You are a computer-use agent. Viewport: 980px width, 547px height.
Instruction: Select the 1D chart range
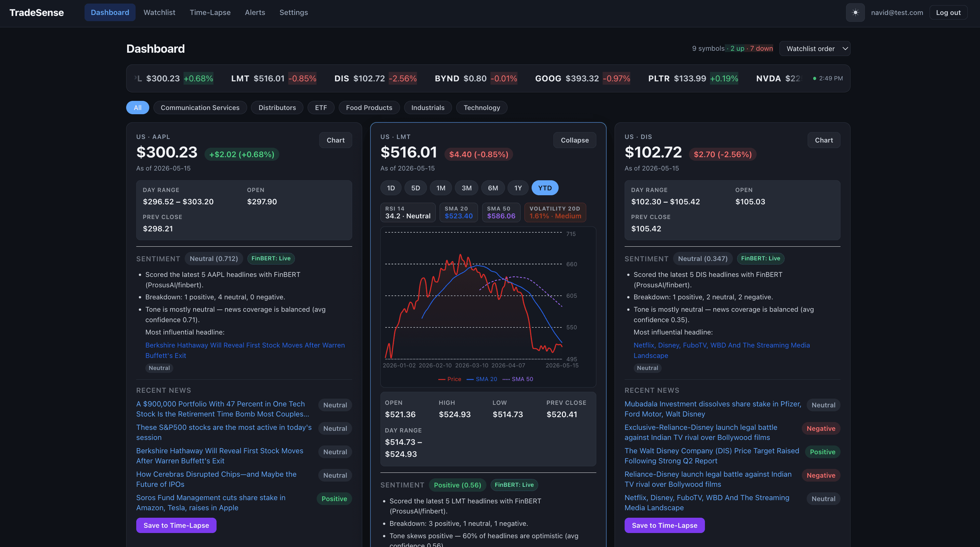tap(391, 188)
